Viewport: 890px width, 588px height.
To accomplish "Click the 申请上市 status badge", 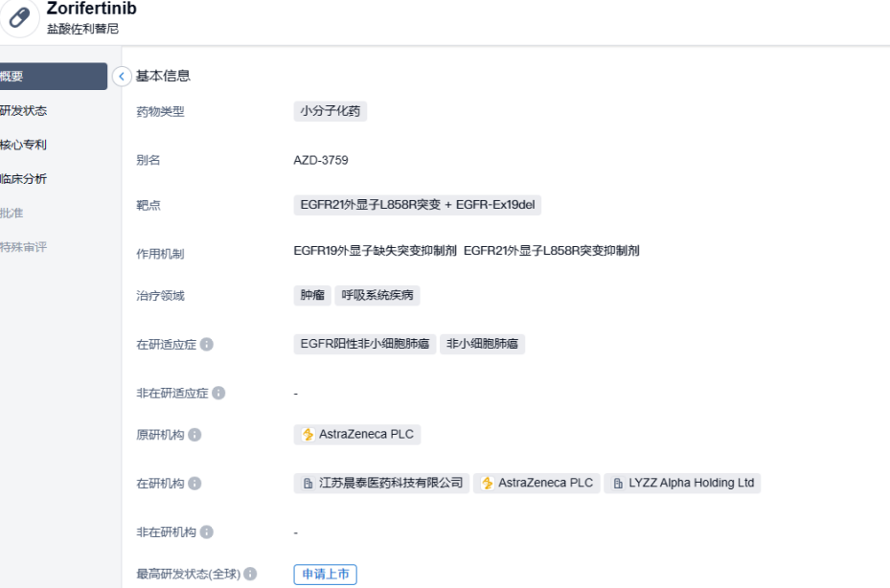I will click(x=325, y=575).
